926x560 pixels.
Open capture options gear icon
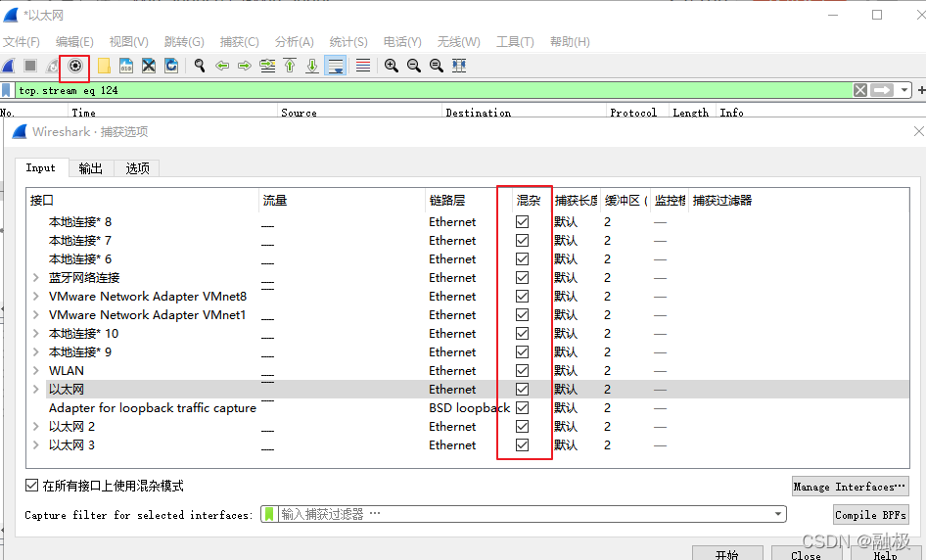coord(75,66)
